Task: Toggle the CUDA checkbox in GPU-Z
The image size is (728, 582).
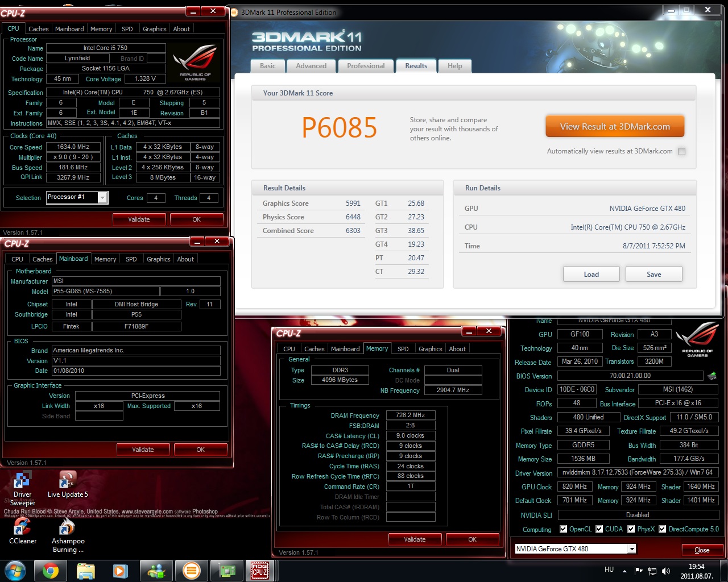Action: click(x=599, y=529)
